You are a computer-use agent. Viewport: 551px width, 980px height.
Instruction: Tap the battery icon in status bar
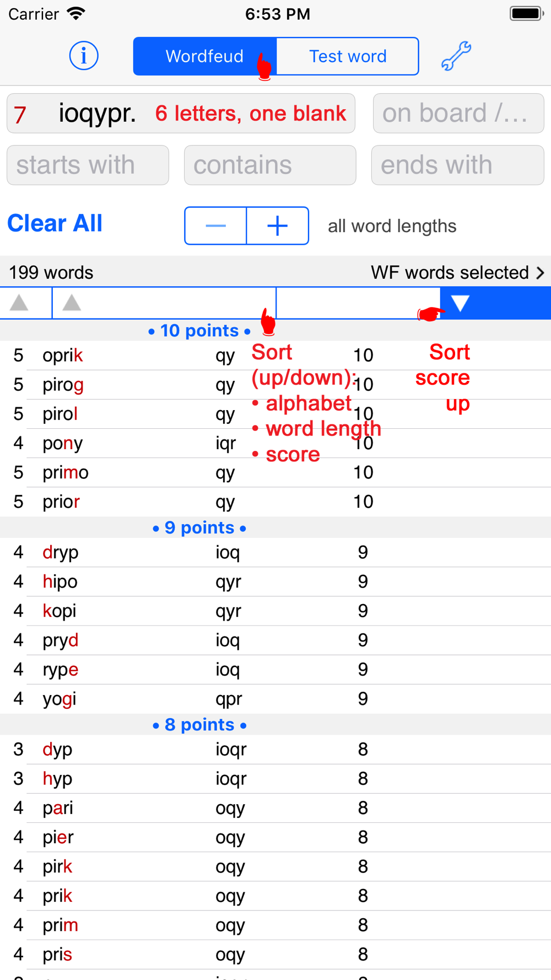click(527, 14)
